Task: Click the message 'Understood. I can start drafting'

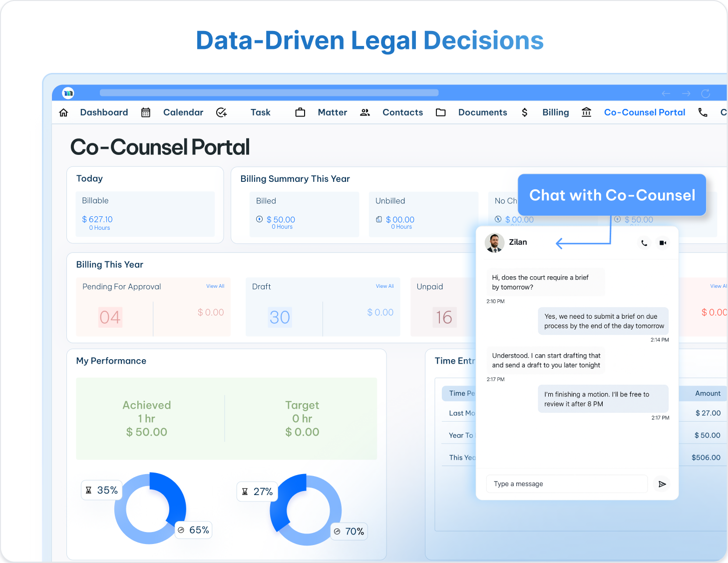Action: (x=546, y=360)
